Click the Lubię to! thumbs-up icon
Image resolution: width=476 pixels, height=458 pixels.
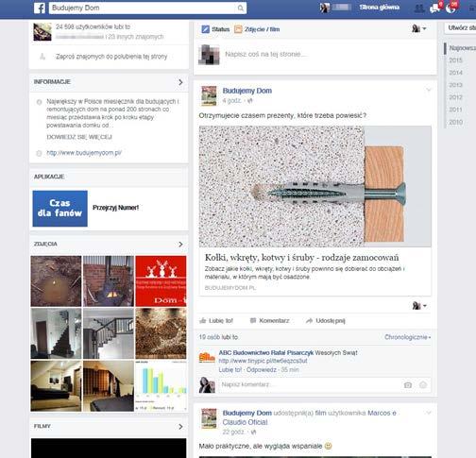pos(203,321)
